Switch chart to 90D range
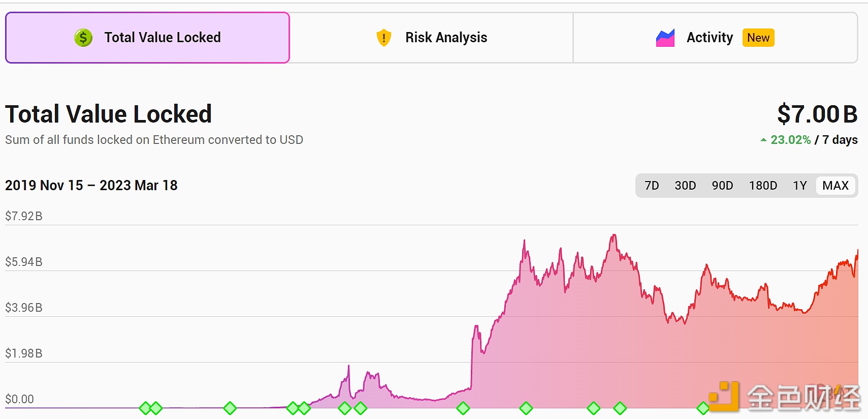 [722, 186]
